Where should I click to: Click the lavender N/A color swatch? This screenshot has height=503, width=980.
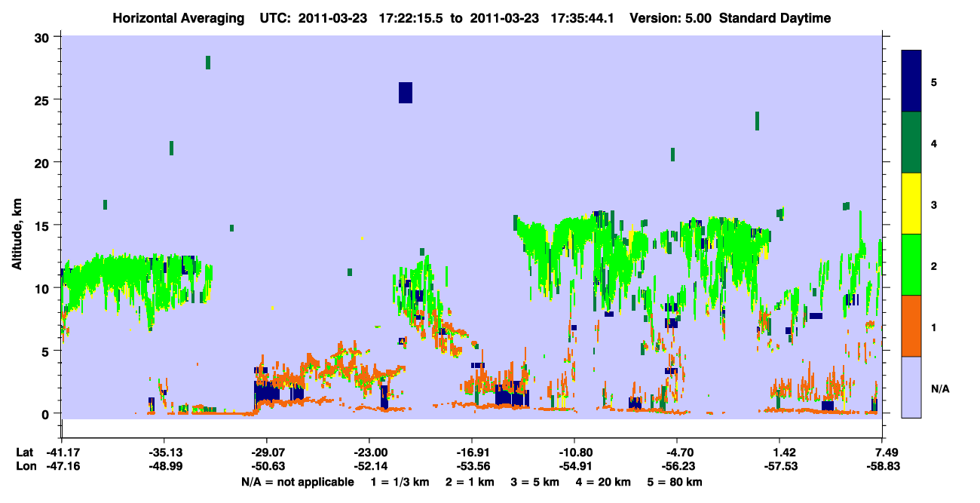click(x=911, y=386)
